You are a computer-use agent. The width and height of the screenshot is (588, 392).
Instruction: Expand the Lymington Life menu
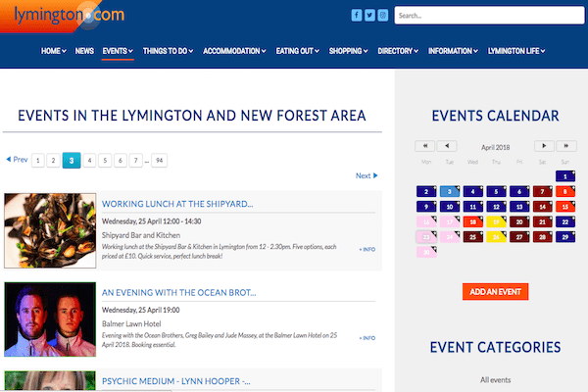[516, 51]
